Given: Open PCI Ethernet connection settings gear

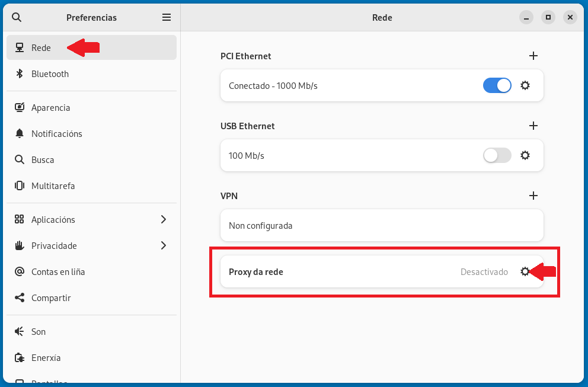Looking at the screenshot, I should coord(525,85).
